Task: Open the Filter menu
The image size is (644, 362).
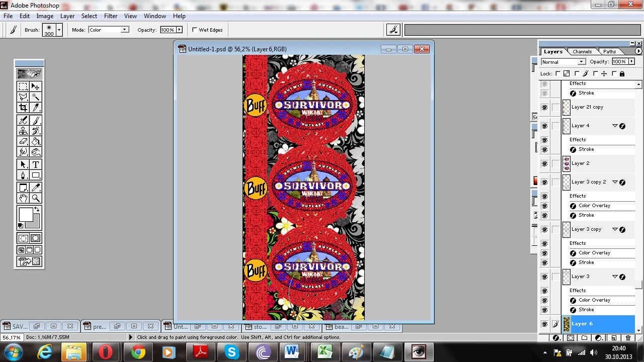Action: point(111,16)
